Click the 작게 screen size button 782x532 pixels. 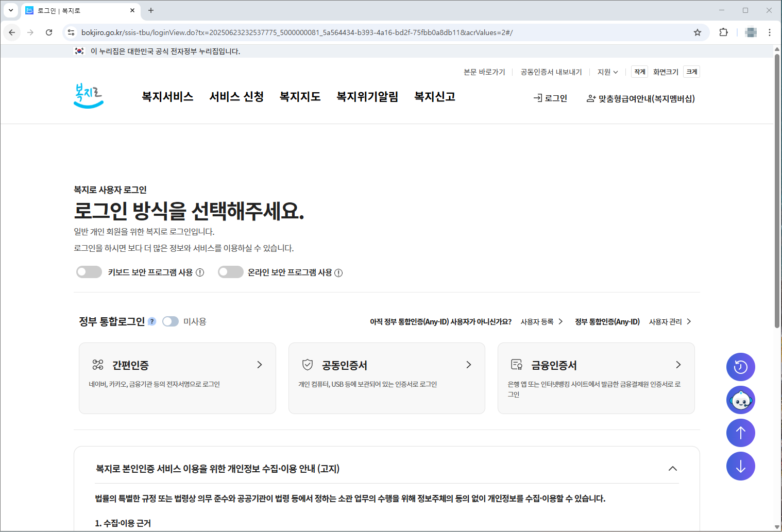[x=640, y=72]
